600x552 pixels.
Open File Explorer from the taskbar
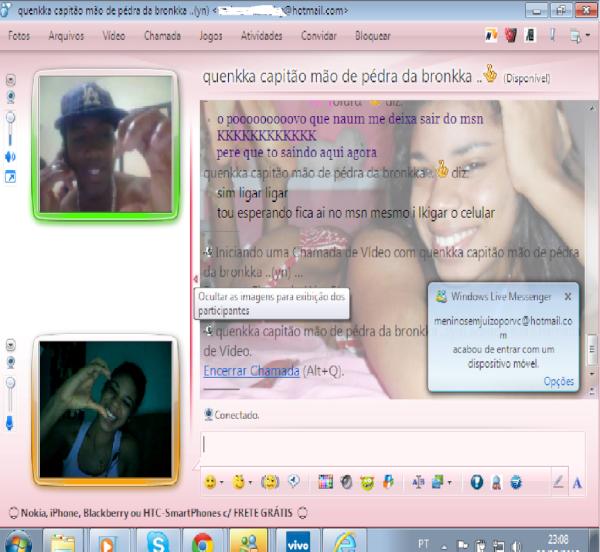[x=63, y=542]
